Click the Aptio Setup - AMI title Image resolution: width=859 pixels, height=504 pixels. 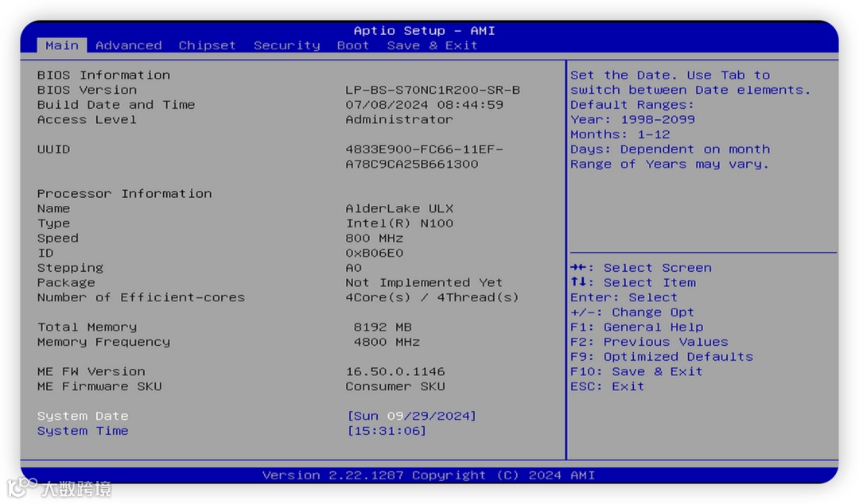(x=425, y=31)
